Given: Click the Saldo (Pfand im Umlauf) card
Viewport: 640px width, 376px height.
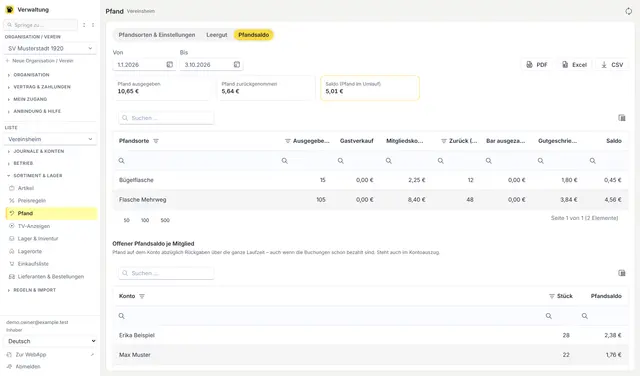Looking at the screenshot, I should click(370, 88).
